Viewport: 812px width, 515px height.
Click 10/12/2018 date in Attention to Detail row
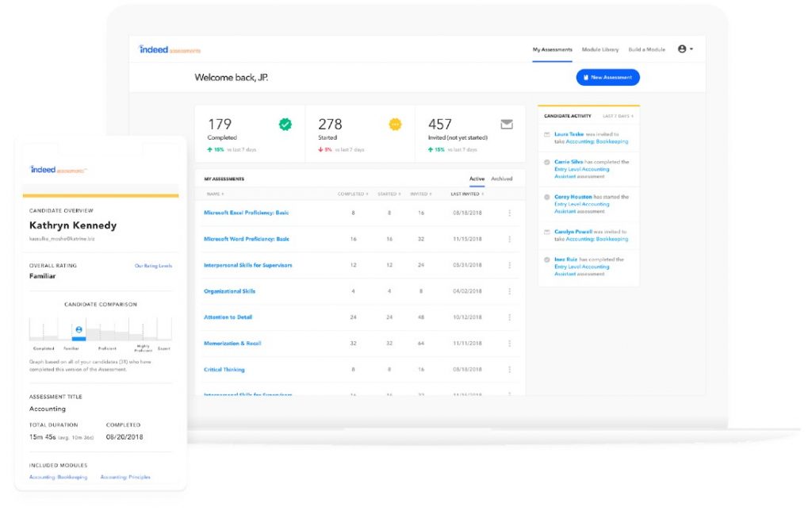[467, 317]
